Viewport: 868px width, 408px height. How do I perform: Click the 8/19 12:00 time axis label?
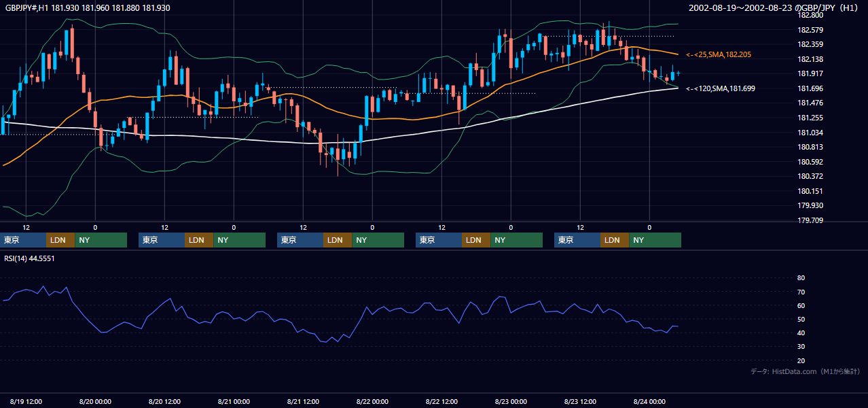click(x=26, y=401)
